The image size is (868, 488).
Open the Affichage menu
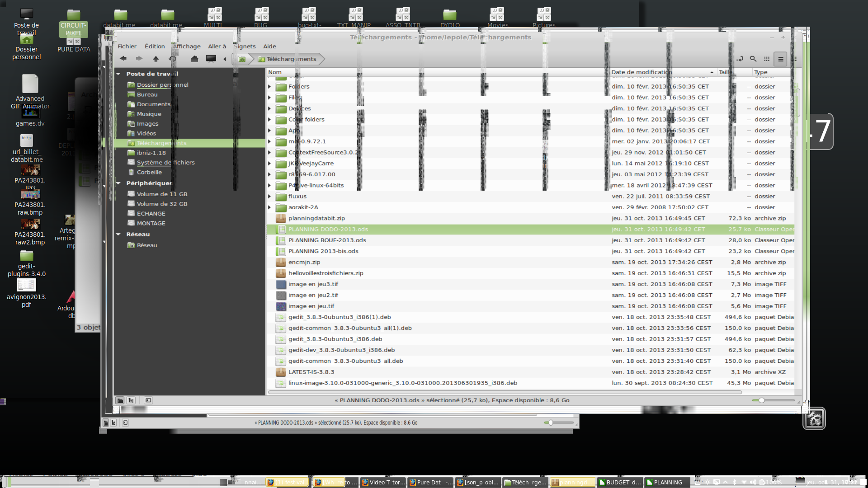[187, 47]
